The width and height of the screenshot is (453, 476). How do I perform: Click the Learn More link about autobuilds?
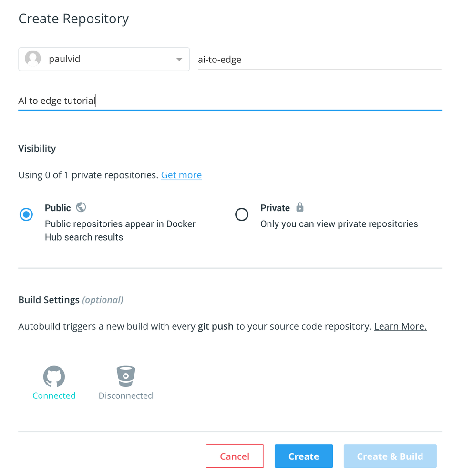coord(400,326)
